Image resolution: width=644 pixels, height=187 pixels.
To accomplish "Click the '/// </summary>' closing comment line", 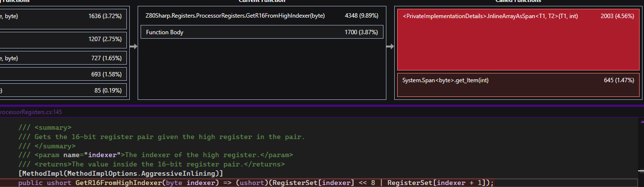I will 47,146.
